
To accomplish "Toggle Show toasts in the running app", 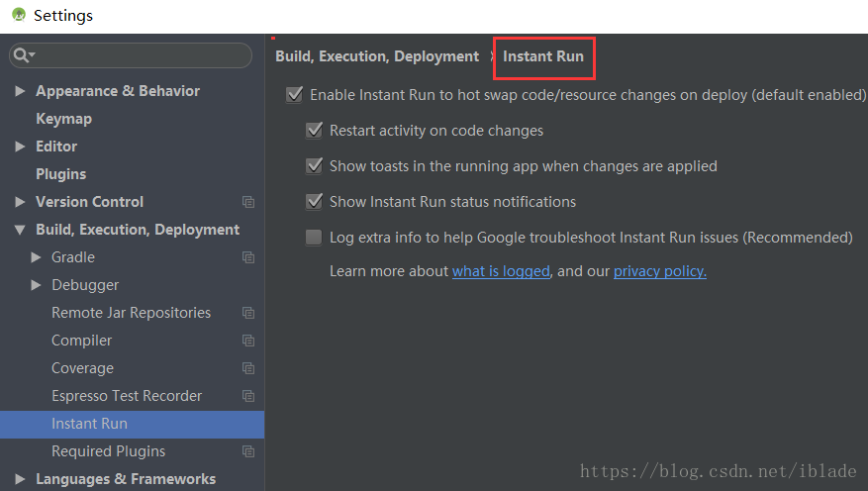I will pyautogui.click(x=314, y=166).
